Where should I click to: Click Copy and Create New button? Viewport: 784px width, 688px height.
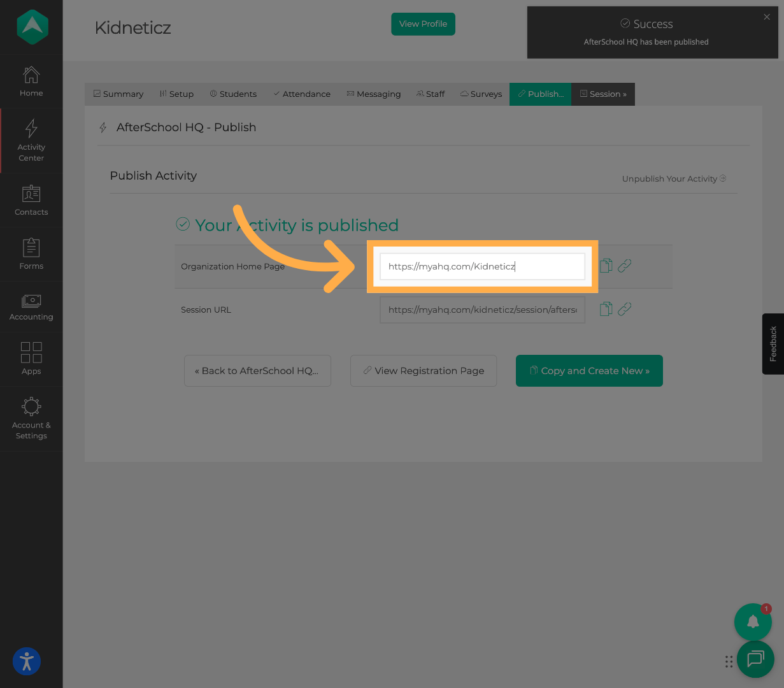pyautogui.click(x=589, y=371)
